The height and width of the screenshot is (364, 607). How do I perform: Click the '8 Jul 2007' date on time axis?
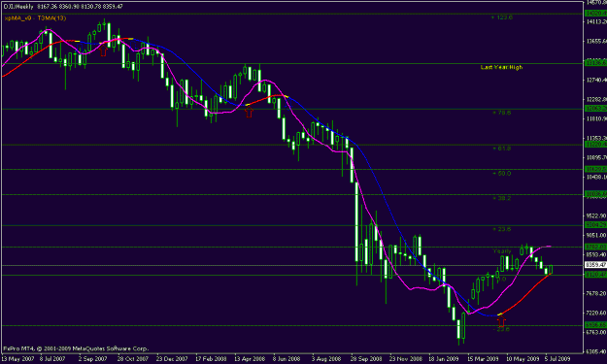pos(52,358)
